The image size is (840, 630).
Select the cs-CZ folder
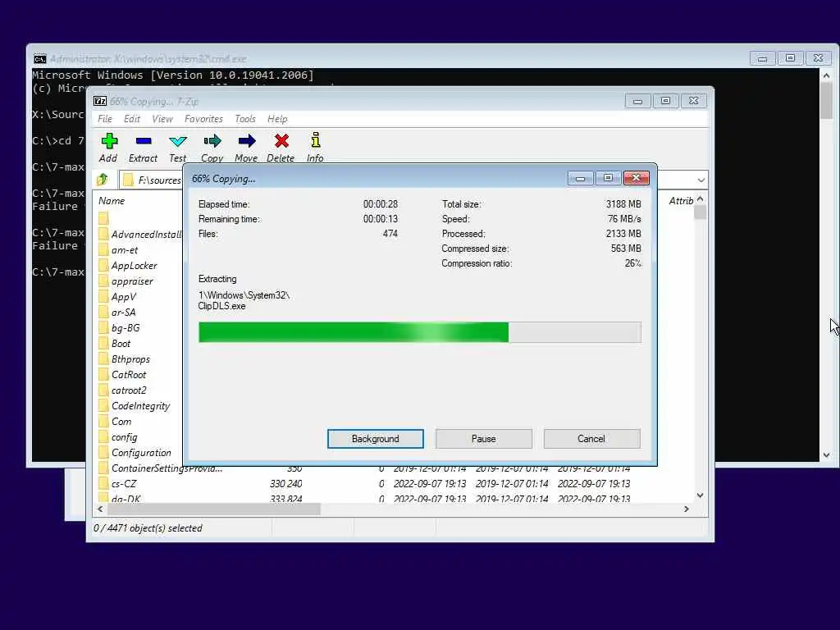(x=124, y=484)
